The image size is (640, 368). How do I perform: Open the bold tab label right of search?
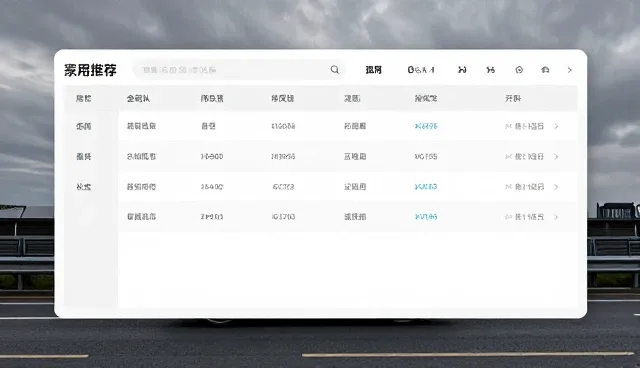tap(373, 70)
